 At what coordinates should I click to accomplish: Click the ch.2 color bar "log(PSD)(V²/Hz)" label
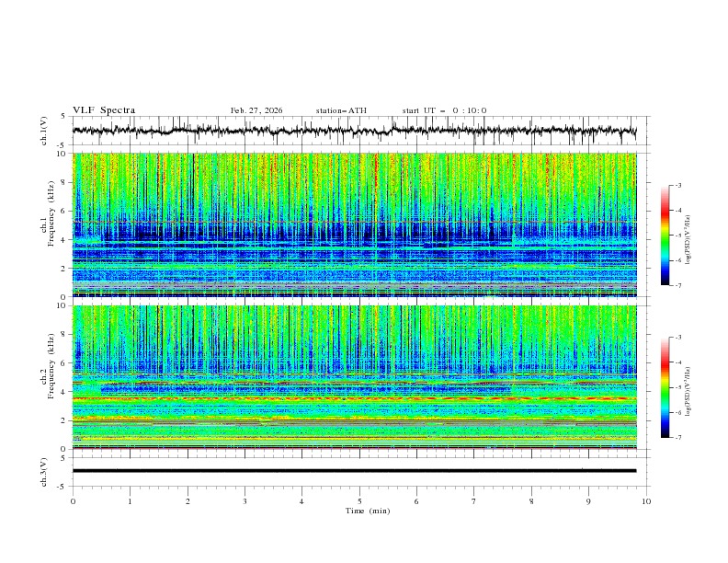coord(688,392)
